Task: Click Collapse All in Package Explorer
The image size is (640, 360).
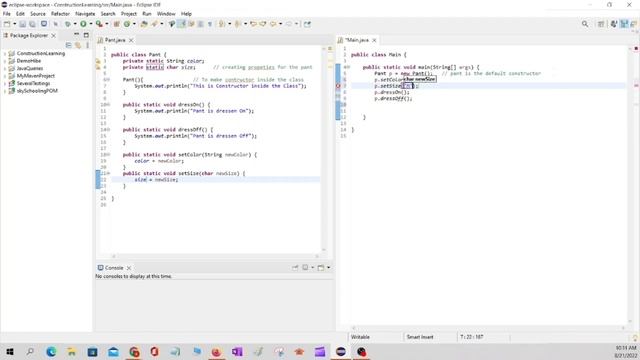Action: click(x=69, y=45)
